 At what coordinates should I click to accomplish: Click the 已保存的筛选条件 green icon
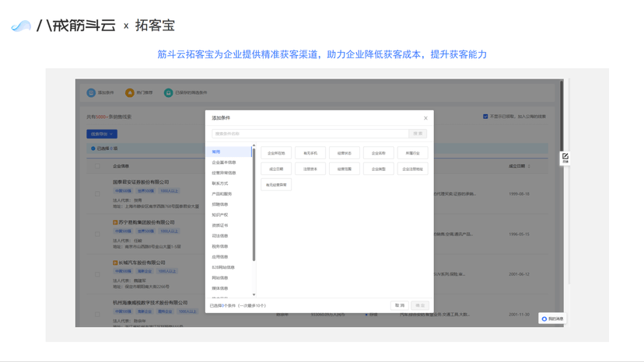(x=169, y=92)
